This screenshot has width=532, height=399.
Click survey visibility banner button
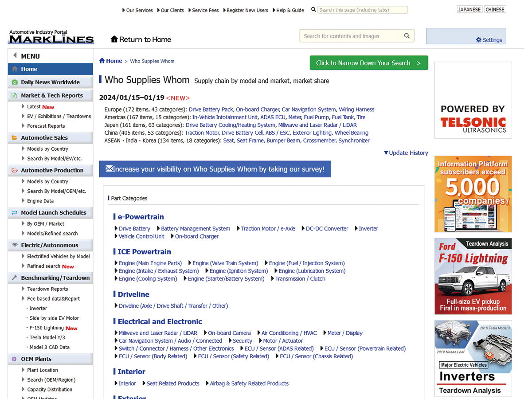click(x=215, y=169)
